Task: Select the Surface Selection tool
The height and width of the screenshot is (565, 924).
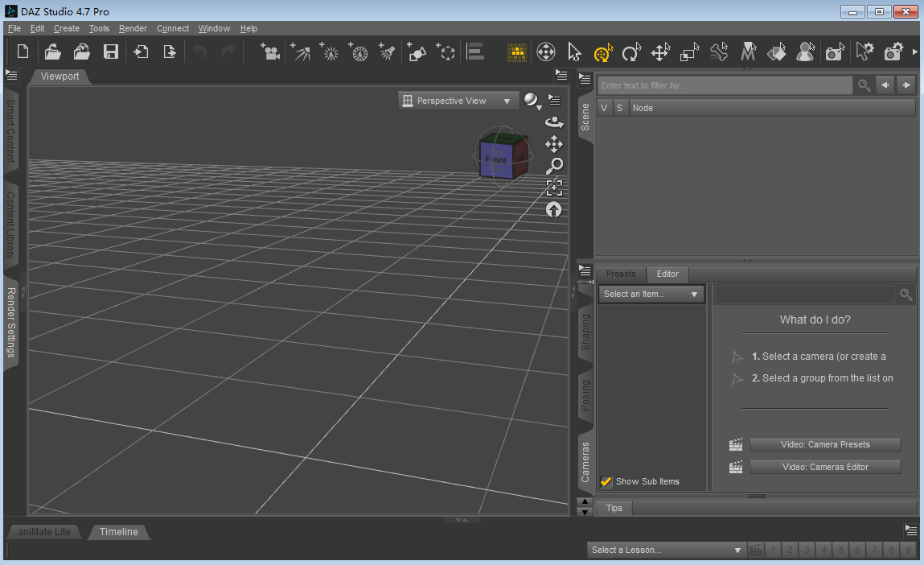Action: click(777, 52)
